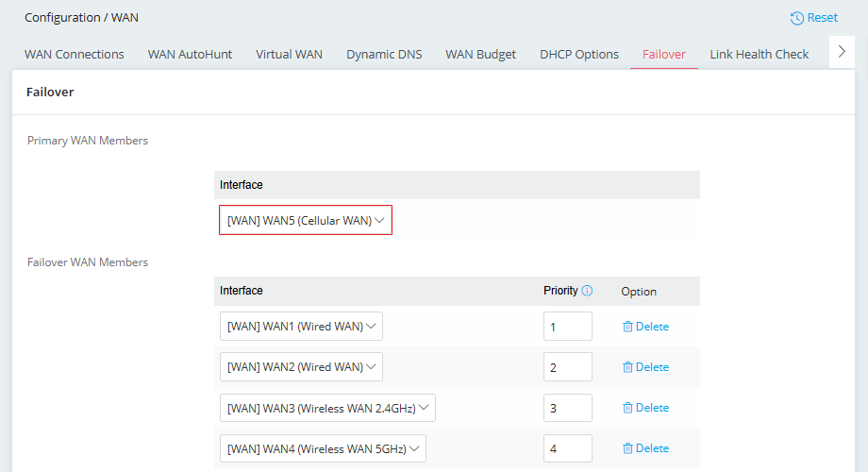Focus the priority field showing 1
This screenshot has height=472, width=868.
[568, 327]
